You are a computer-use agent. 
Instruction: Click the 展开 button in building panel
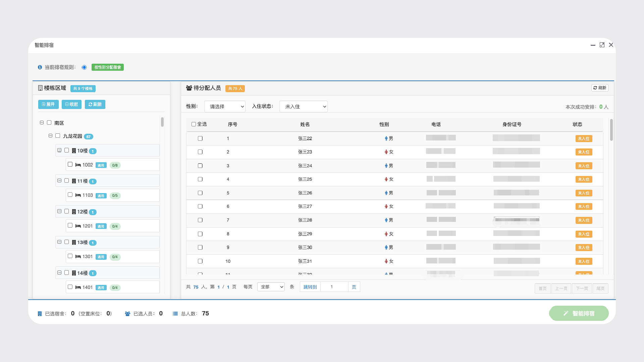[x=48, y=105]
